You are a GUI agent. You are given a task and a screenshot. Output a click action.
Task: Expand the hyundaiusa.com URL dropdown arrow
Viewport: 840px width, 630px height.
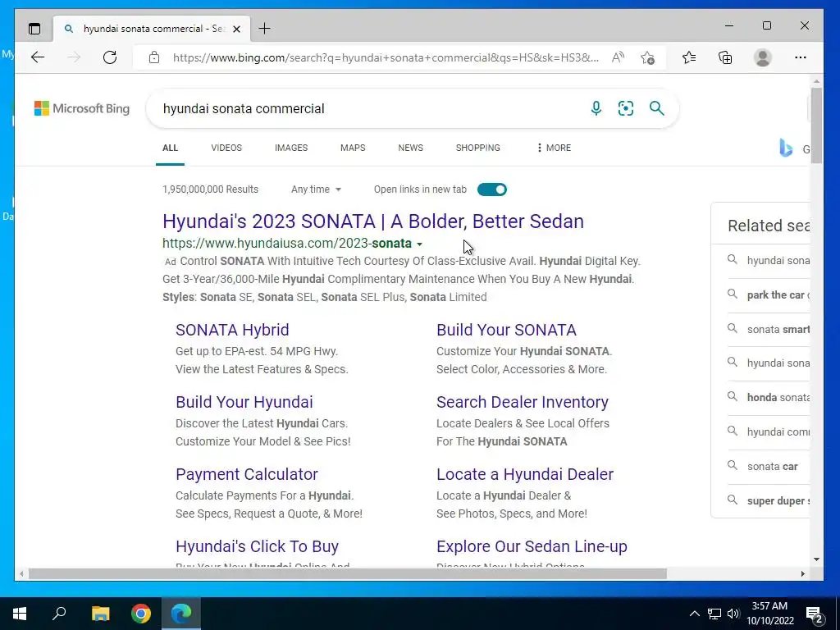pos(419,244)
